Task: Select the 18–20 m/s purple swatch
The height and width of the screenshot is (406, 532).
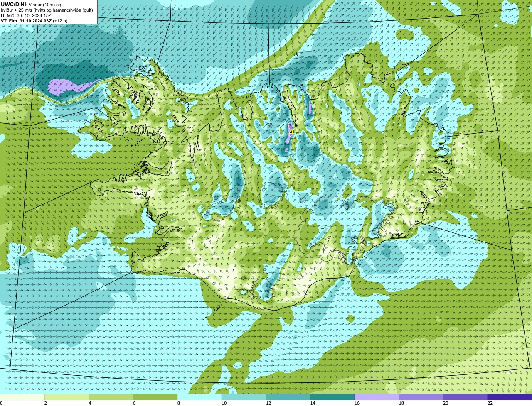Action: [421, 397]
